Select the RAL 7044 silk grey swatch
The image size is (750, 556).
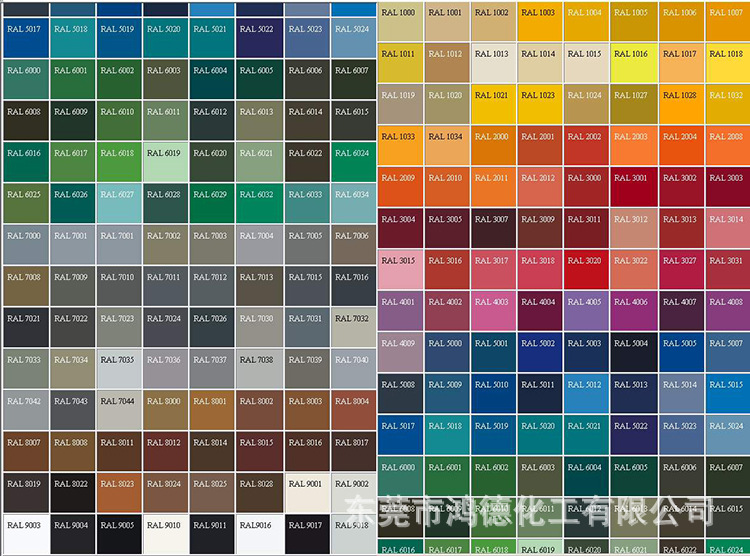(x=119, y=410)
